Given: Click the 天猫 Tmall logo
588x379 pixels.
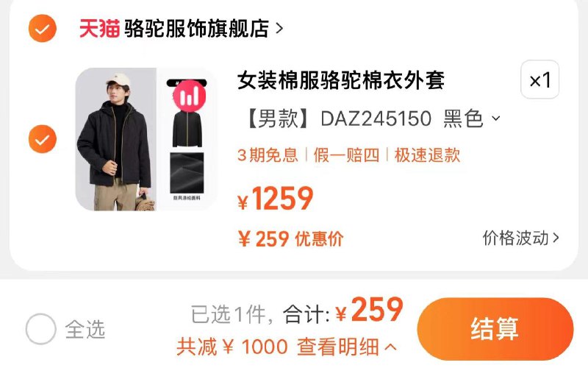Looking at the screenshot, I should [x=99, y=29].
